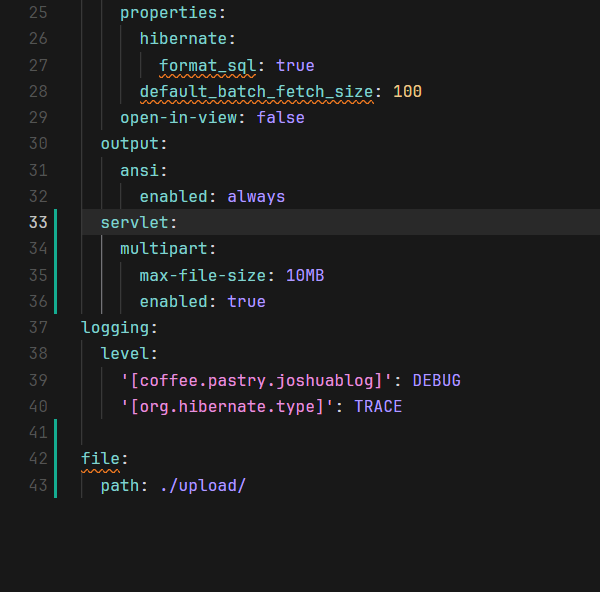This screenshot has width=600, height=592.
Task: Click line number 25 in gutter
Action: [38, 13]
